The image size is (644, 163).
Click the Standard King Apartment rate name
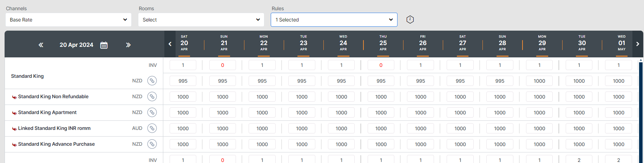(47, 112)
